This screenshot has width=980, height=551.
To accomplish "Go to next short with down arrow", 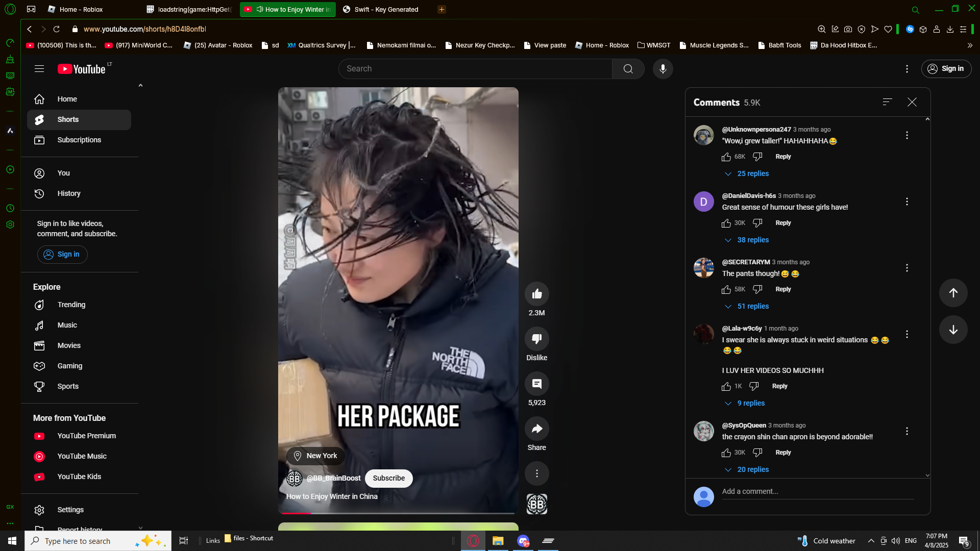I will (x=953, y=330).
